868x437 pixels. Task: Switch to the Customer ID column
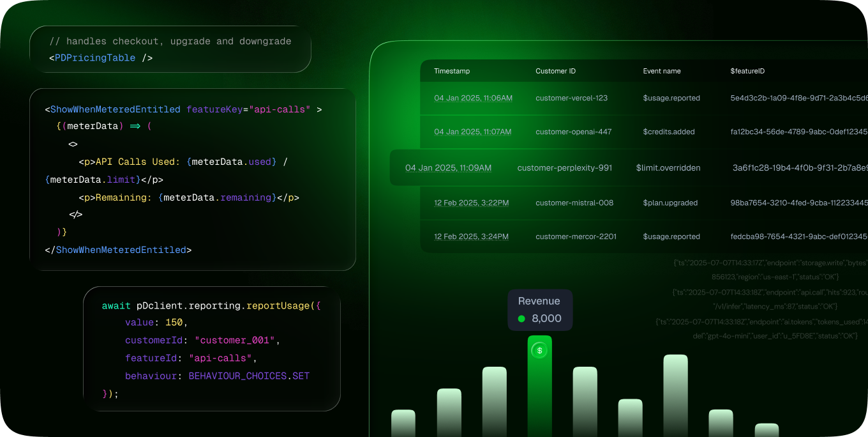click(555, 71)
